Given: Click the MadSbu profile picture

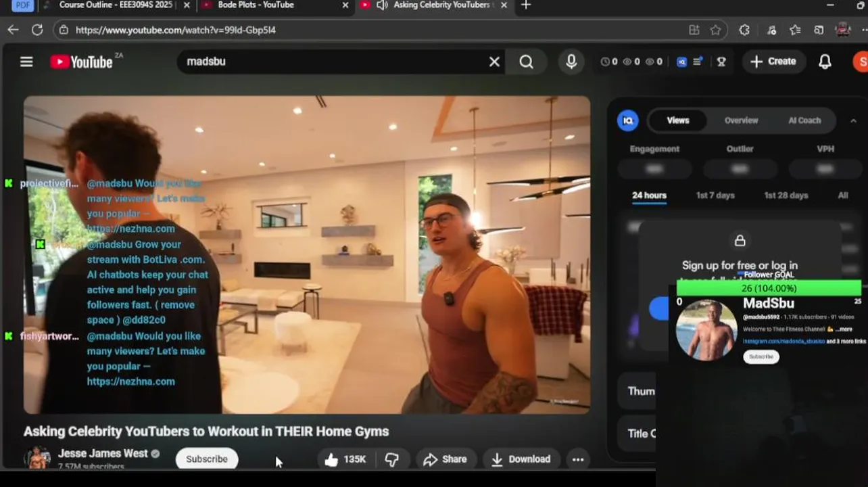Looking at the screenshot, I should click(706, 330).
